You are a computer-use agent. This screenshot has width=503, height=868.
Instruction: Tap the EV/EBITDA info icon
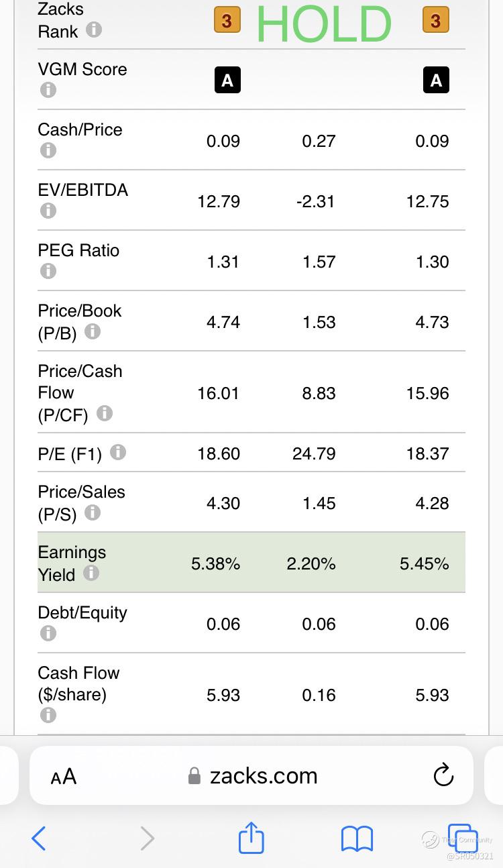coord(48,211)
